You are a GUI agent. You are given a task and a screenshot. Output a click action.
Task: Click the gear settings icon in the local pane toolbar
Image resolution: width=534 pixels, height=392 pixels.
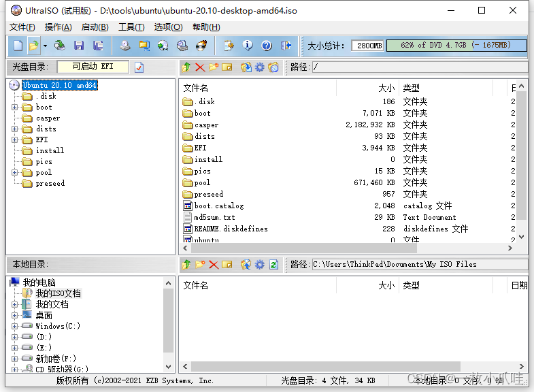pos(259,264)
